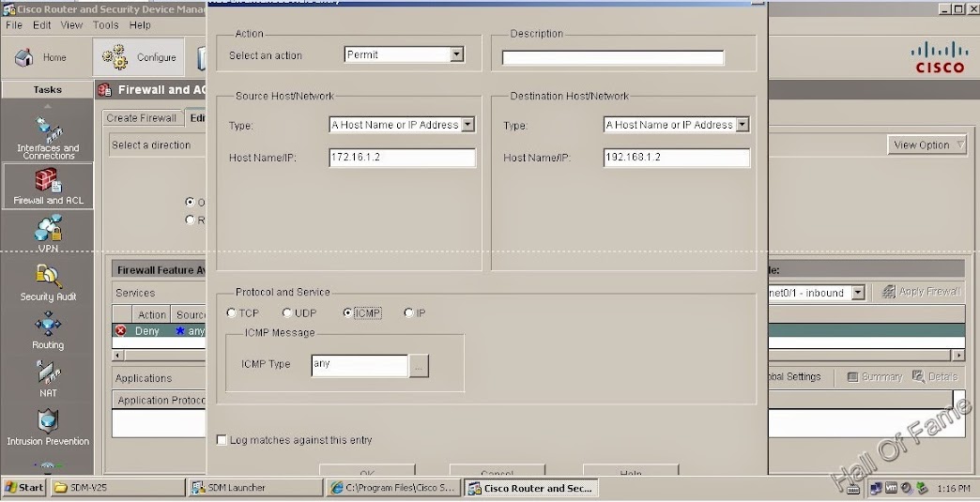Enable Log matches against this entry
Image resolution: width=980 pixels, height=502 pixels.
[222, 440]
